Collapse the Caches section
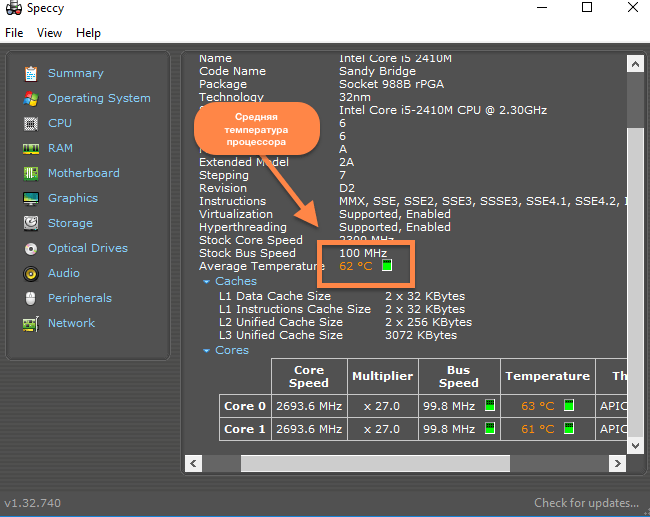The height and width of the screenshot is (517, 650). [x=206, y=282]
